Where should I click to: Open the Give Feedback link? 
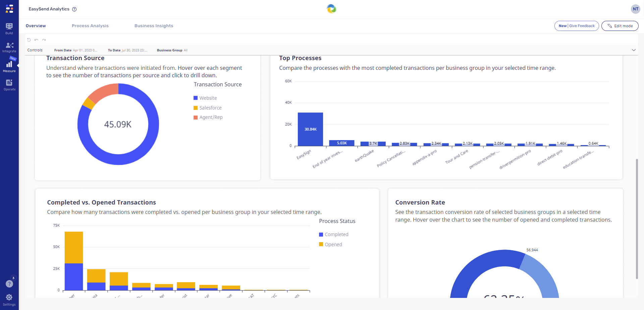pyautogui.click(x=582, y=26)
